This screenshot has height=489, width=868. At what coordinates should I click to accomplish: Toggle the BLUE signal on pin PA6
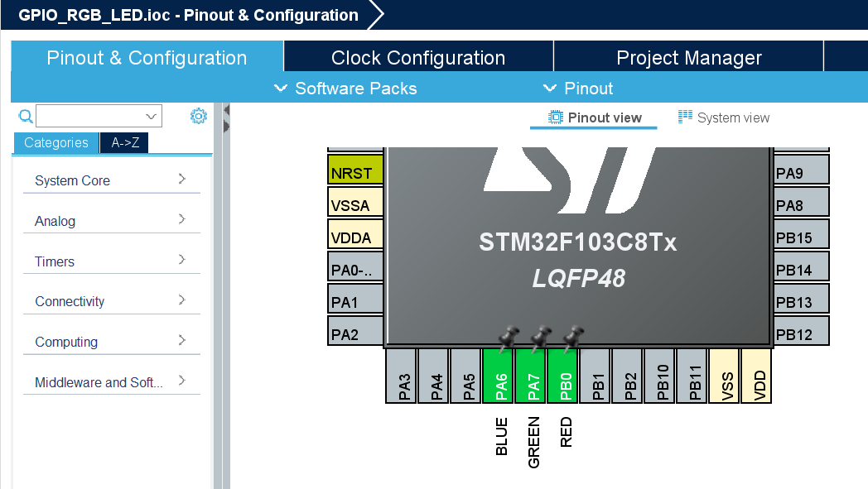pos(499,375)
